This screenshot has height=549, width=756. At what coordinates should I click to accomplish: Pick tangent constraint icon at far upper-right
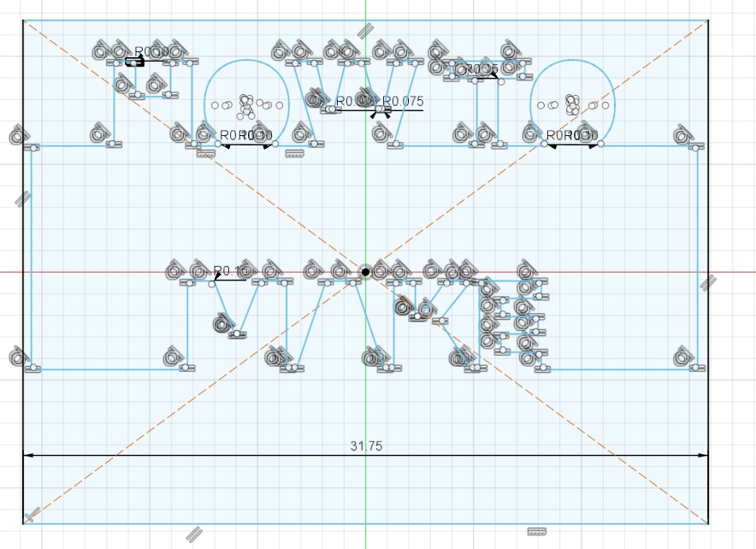point(682,135)
